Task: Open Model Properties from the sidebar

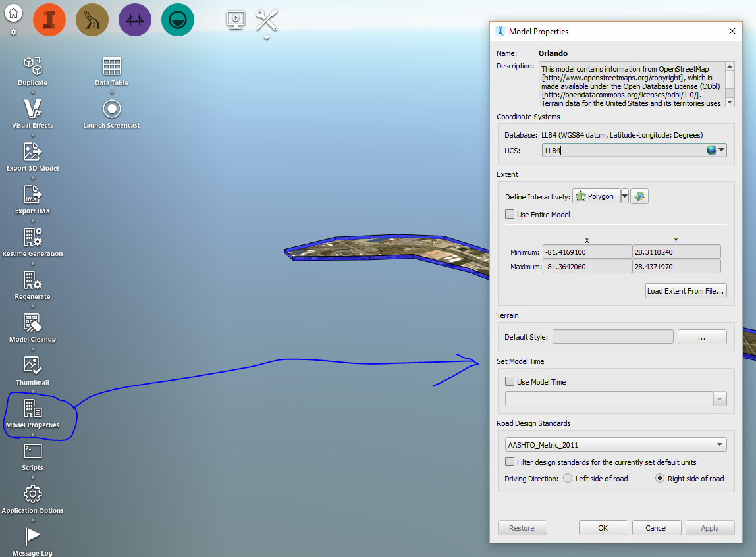Action: click(x=32, y=414)
